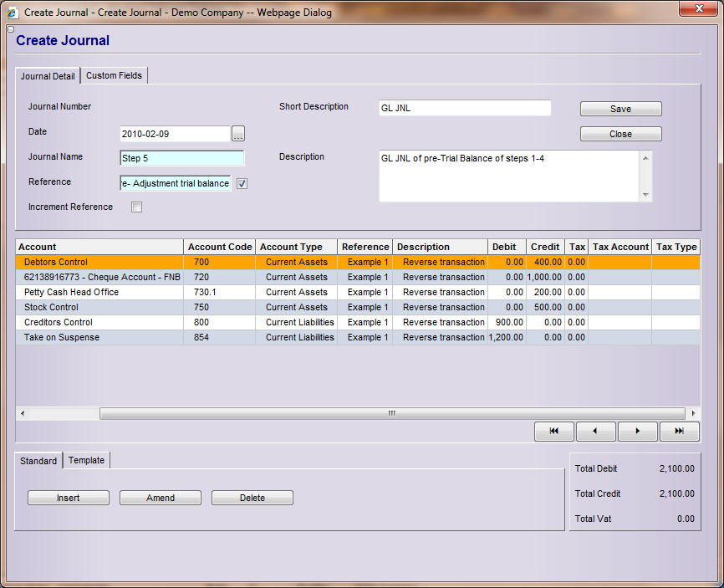The width and height of the screenshot is (724, 588).
Task: Click Amend to edit journal line
Action: point(161,498)
